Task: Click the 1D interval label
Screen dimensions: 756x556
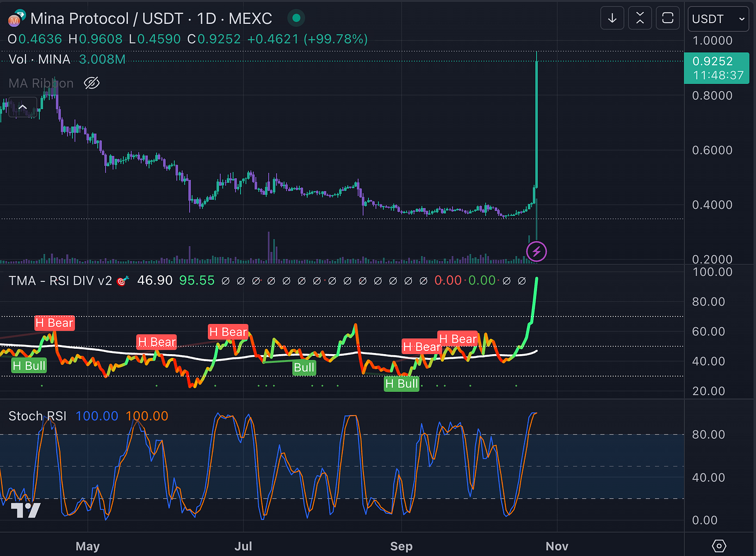Action: point(207,19)
